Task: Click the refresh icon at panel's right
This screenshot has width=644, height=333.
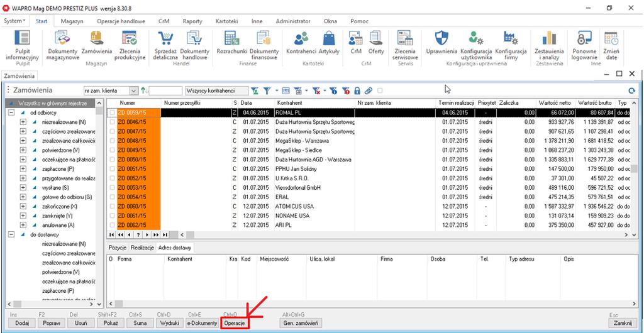Action: tap(631, 90)
